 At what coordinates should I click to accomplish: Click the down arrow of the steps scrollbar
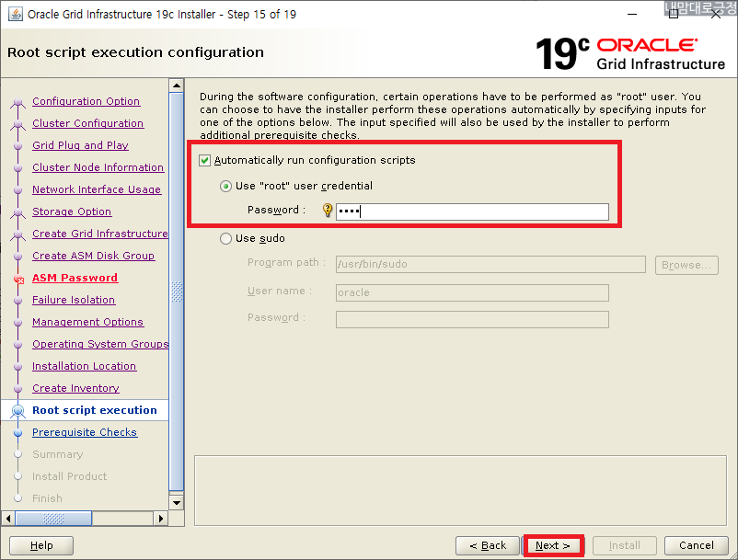tap(177, 502)
